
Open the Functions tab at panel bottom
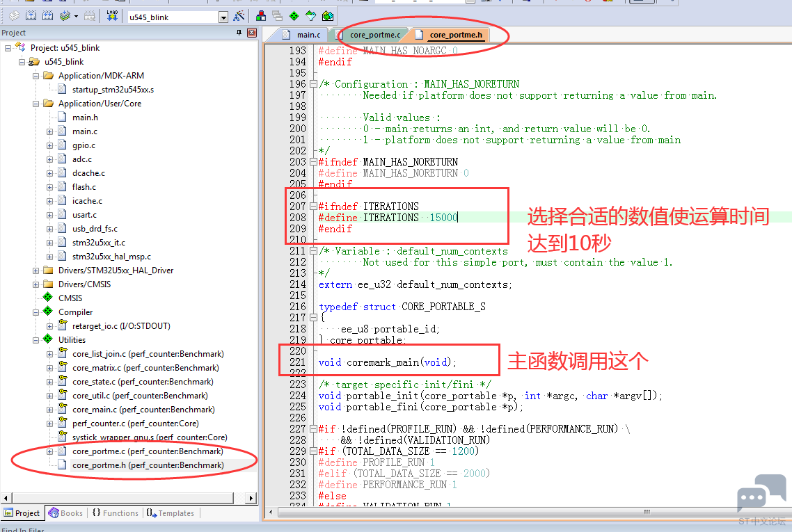[116, 513]
